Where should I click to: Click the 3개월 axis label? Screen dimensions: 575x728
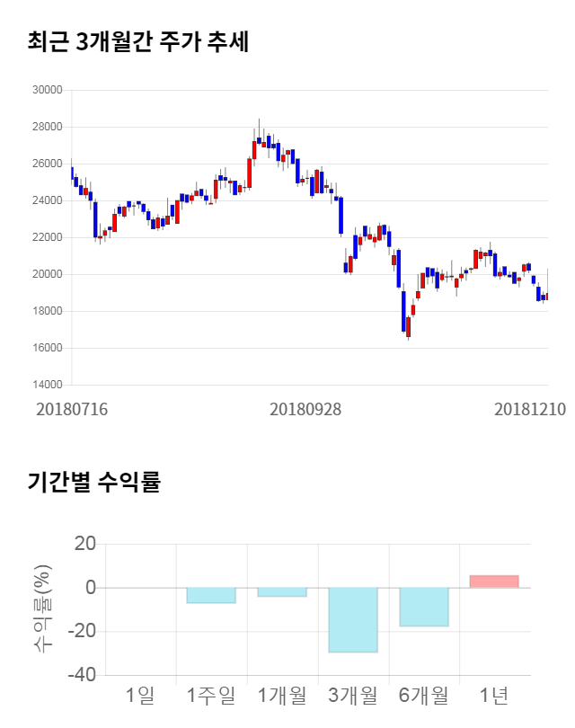click(x=353, y=695)
